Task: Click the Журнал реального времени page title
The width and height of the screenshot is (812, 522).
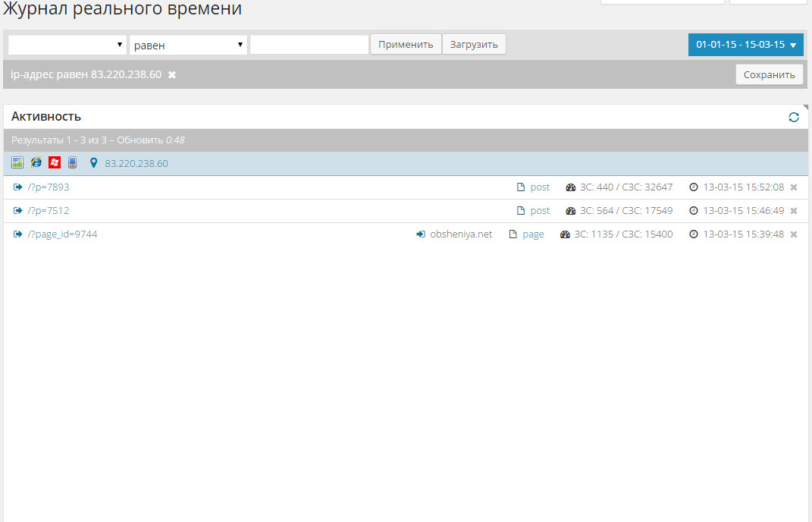Action: (x=122, y=8)
